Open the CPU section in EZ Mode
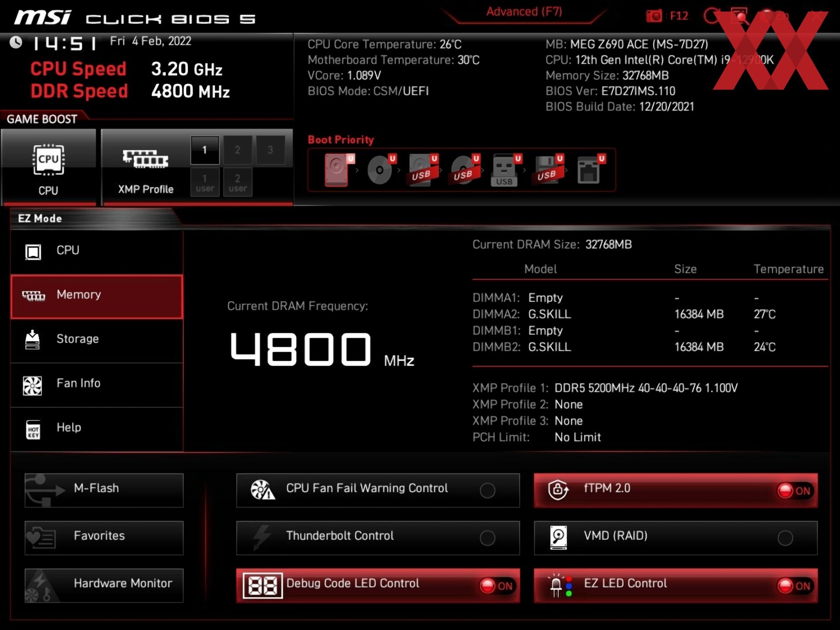This screenshot has width=840, height=630. pyautogui.click(x=97, y=252)
